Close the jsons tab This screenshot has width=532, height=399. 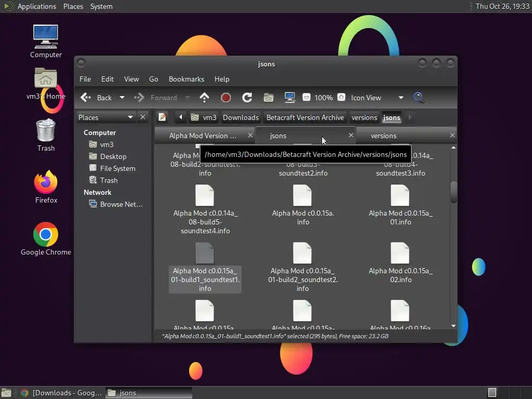pos(351,135)
